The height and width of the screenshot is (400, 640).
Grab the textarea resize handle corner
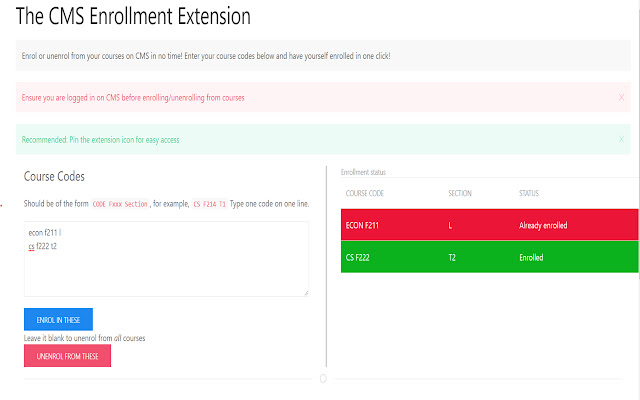(x=306, y=293)
